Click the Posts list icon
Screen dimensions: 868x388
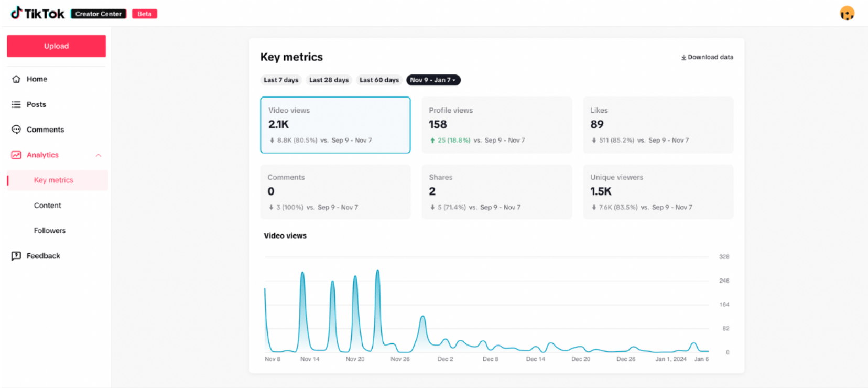click(16, 104)
